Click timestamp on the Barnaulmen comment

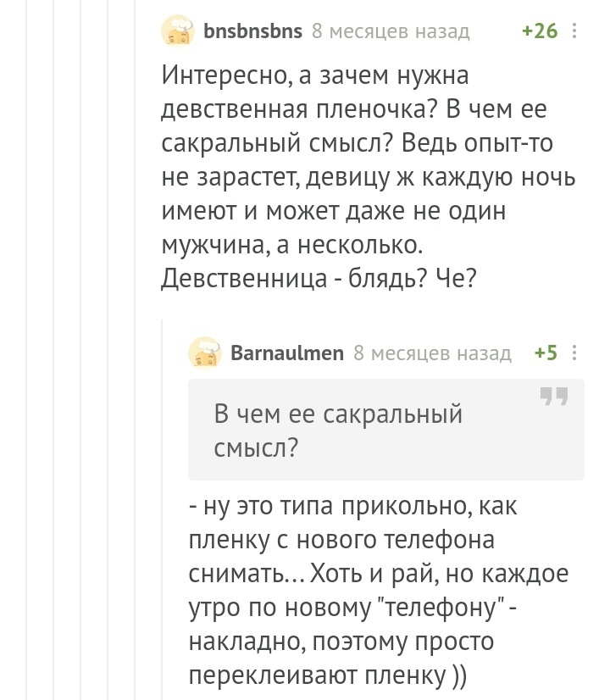pos(432,353)
